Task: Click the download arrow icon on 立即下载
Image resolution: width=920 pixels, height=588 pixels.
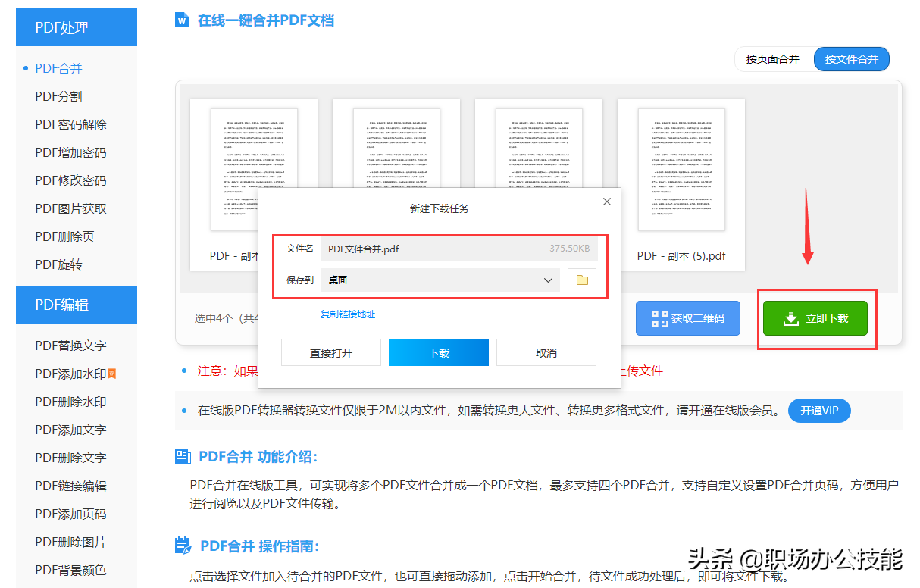Action: 790,318
